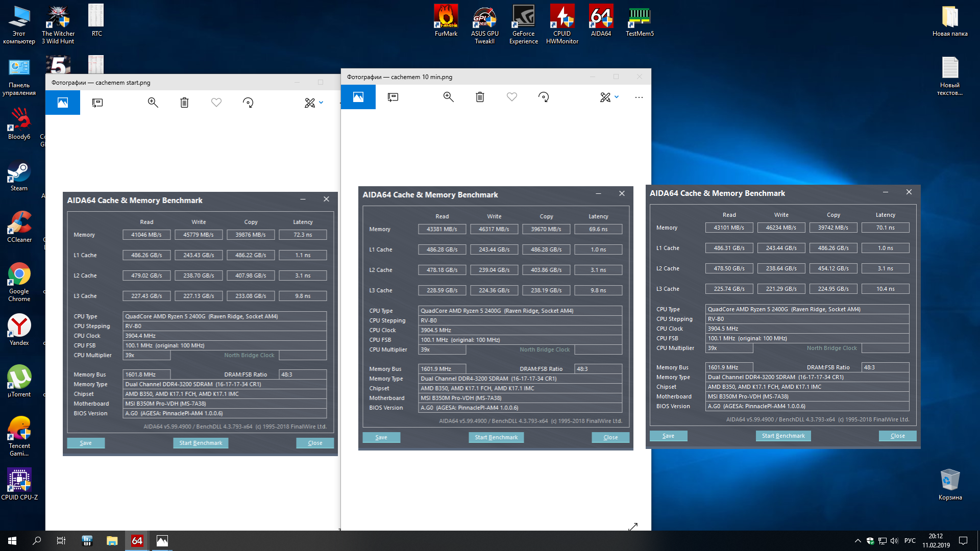980x551 pixels.
Task: Select Google Chrome desktop shortcut
Action: [x=19, y=282]
